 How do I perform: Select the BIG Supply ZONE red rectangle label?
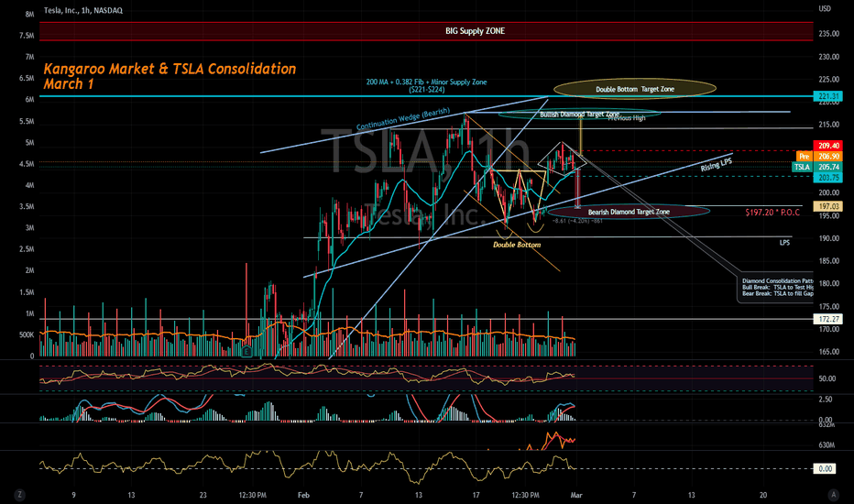[x=475, y=31]
